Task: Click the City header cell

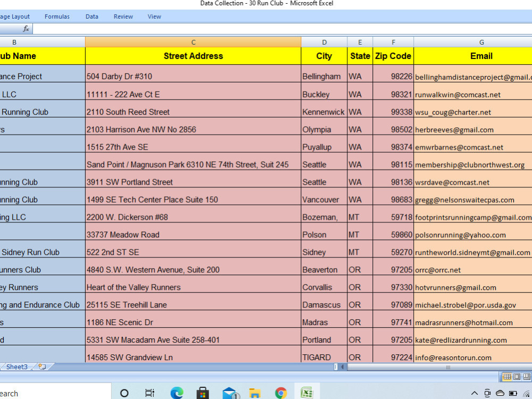Action: (x=324, y=56)
